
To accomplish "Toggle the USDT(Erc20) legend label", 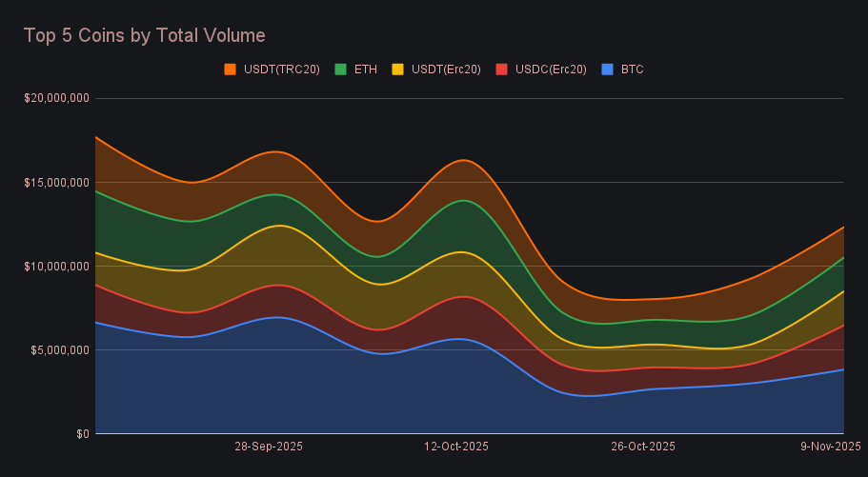I will coord(445,70).
